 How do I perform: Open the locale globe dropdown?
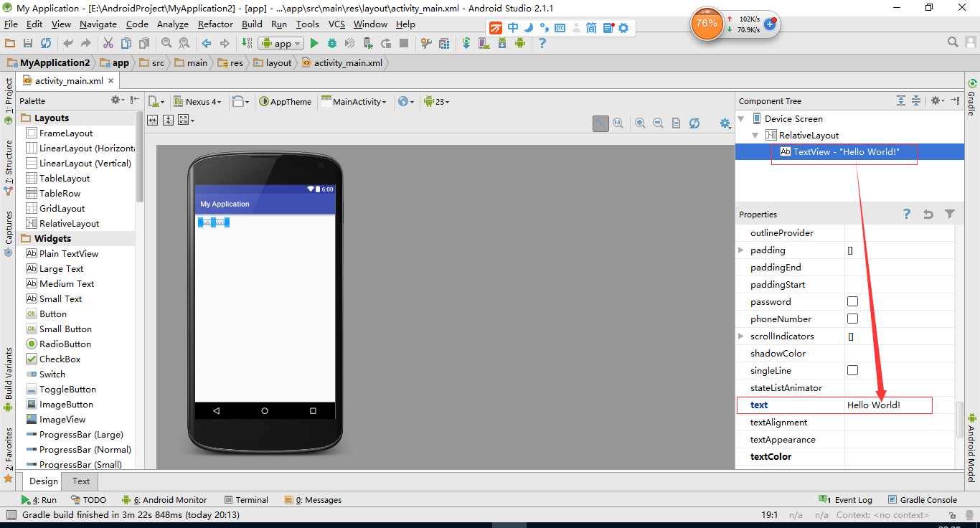[x=406, y=101]
